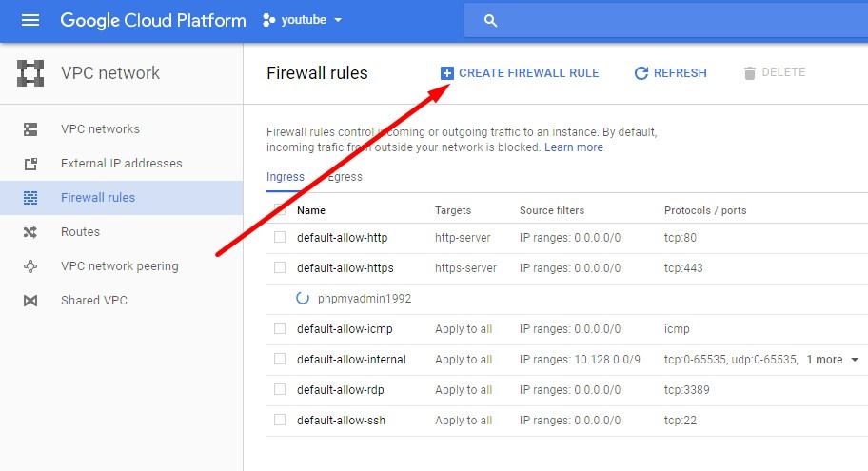Viewport: 868px width, 471px height.
Task: Open the default-allow-internal rule
Action: pos(351,360)
